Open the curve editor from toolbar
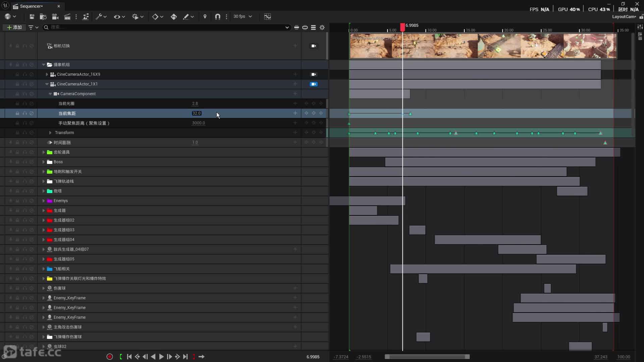Viewport: 644px width, 362px height. [x=267, y=16]
